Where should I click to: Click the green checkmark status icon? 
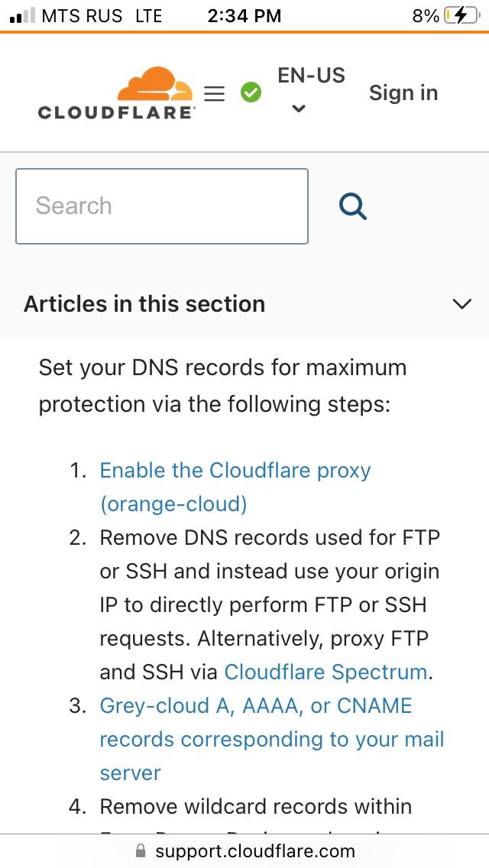pos(251,93)
